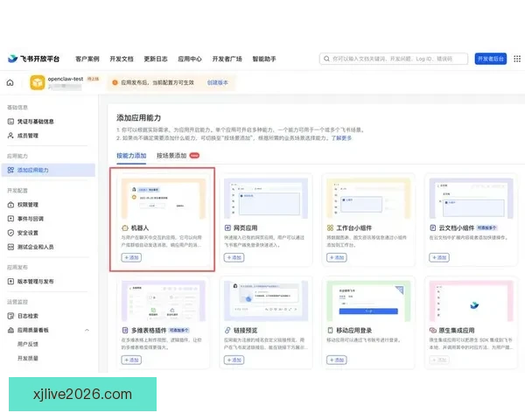525x420 pixels.
Task: Focus the documentation search field
Action: point(394,59)
